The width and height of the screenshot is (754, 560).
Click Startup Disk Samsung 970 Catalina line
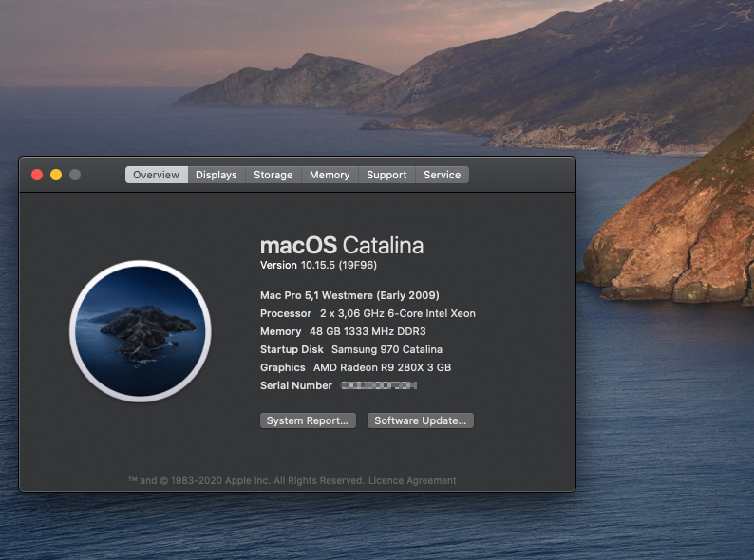[351, 349]
